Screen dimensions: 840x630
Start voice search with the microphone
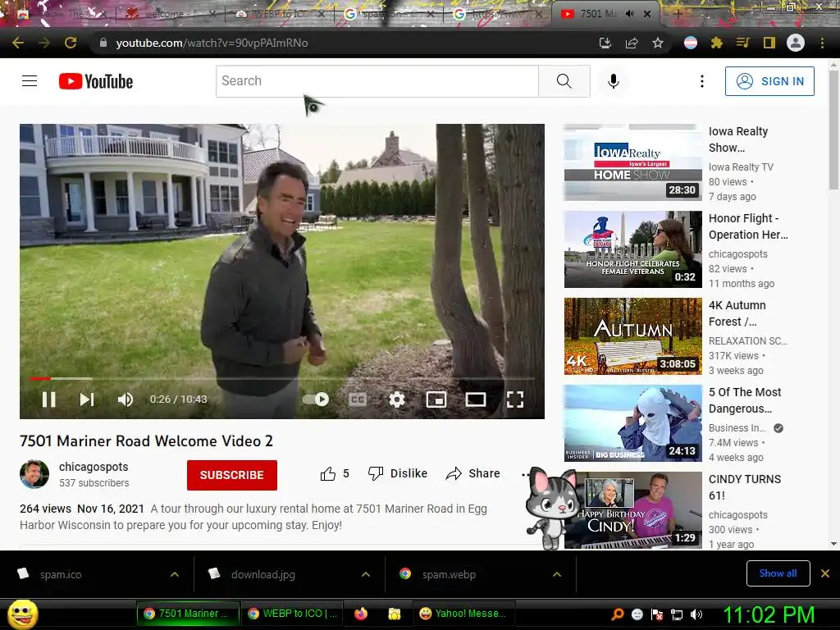pos(614,81)
